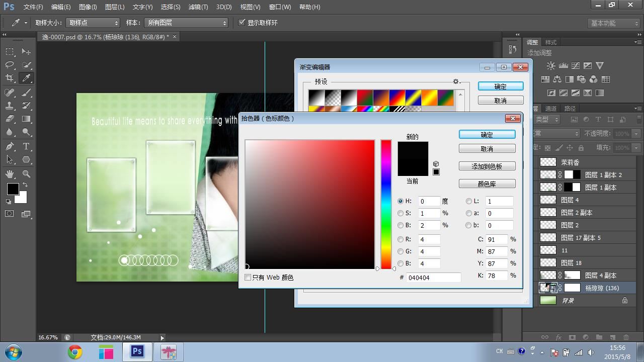Viewport: 644px width, 362px height.
Task: Select the Zoom tool
Action: 26,174
